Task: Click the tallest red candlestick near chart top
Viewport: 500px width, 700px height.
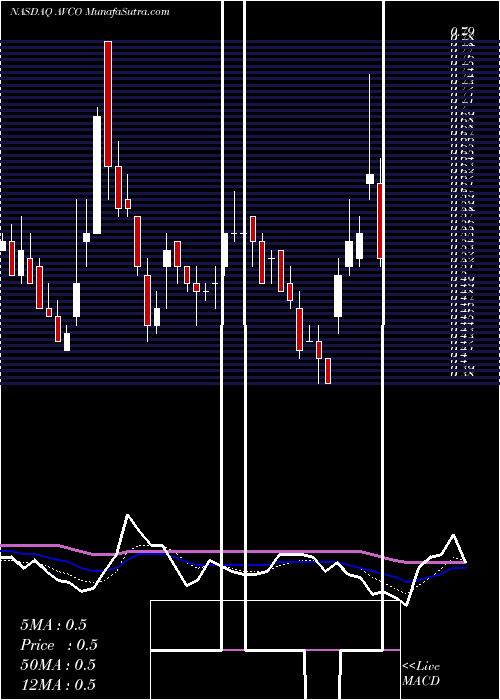Action: pyautogui.click(x=108, y=104)
